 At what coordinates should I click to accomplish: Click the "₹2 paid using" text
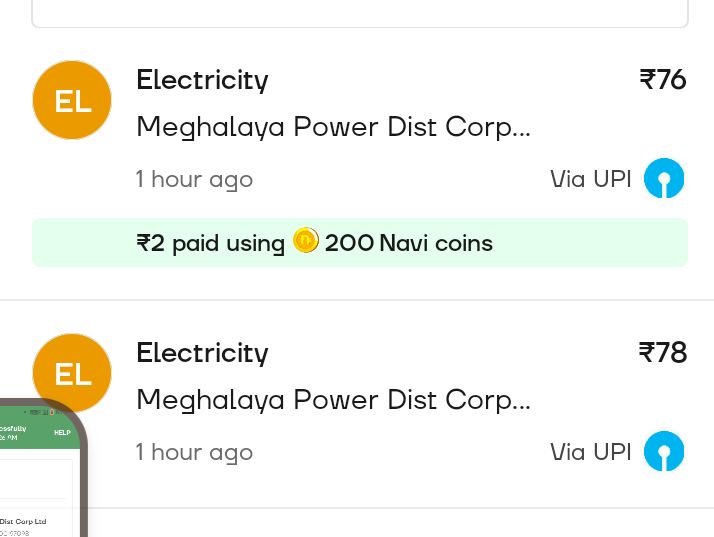coord(211,243)
